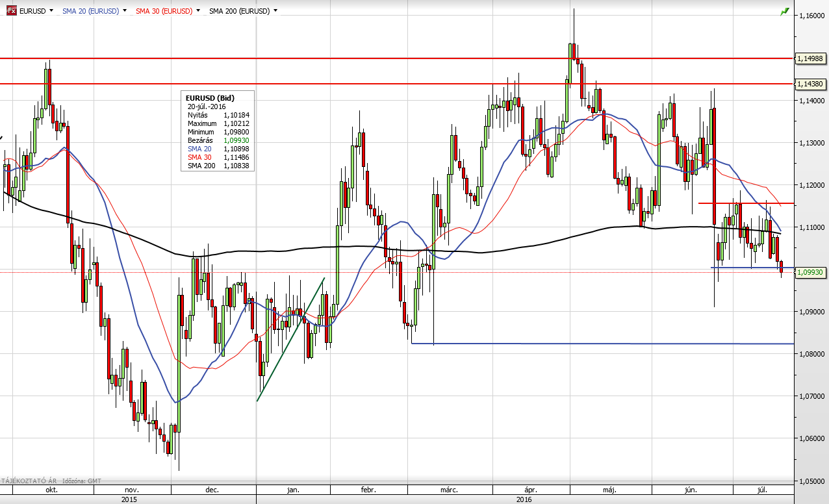Click the SMA 30 1,11486 data row
The image size is (829, 504).
pos(218,157)
